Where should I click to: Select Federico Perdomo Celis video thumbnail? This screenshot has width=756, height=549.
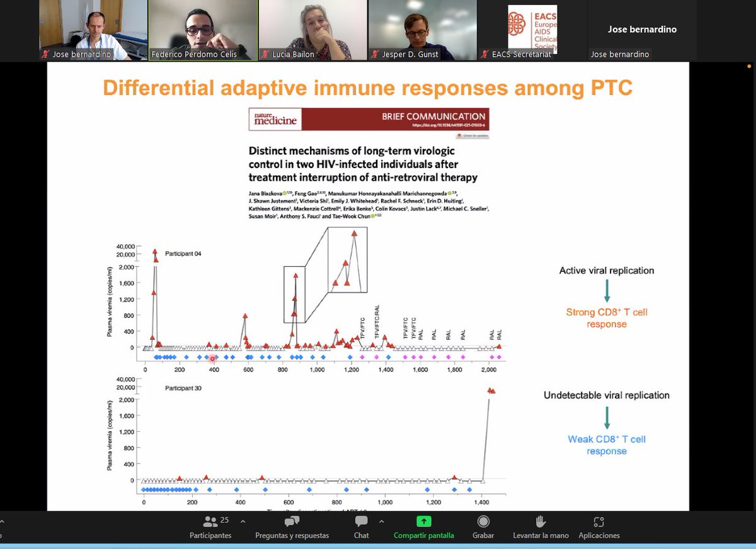pos(203,30)
